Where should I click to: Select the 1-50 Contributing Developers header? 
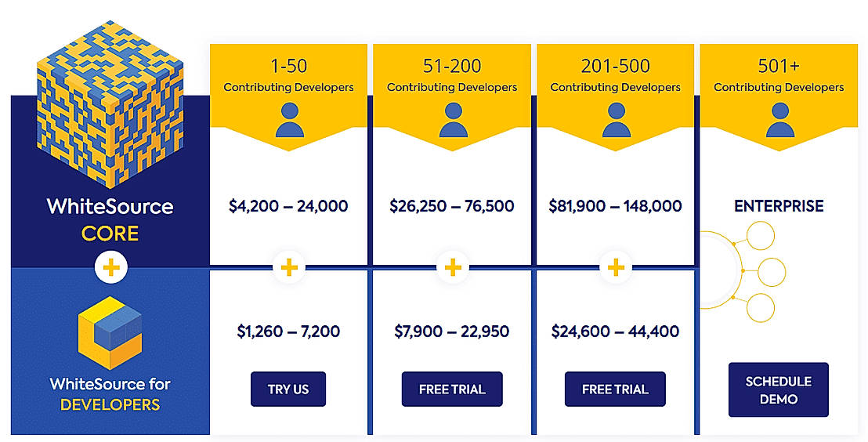tap(288, 74)
